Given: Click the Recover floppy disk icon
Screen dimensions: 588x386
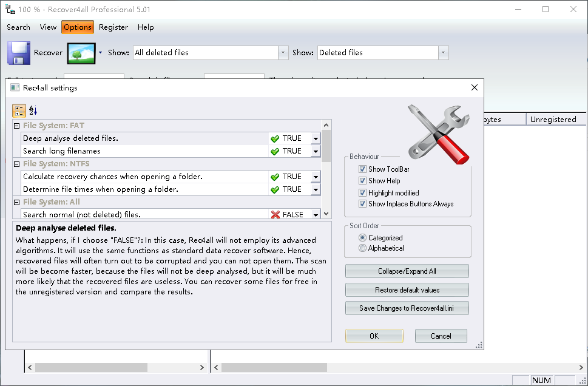Looking at the screenshot, I should pyautogui.click(x=19, y=53).
